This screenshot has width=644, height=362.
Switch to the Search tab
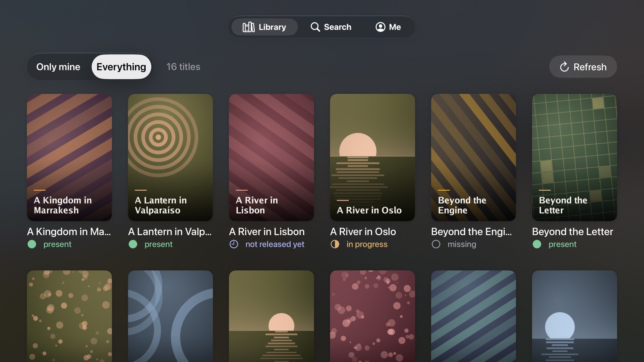point(331,27)
